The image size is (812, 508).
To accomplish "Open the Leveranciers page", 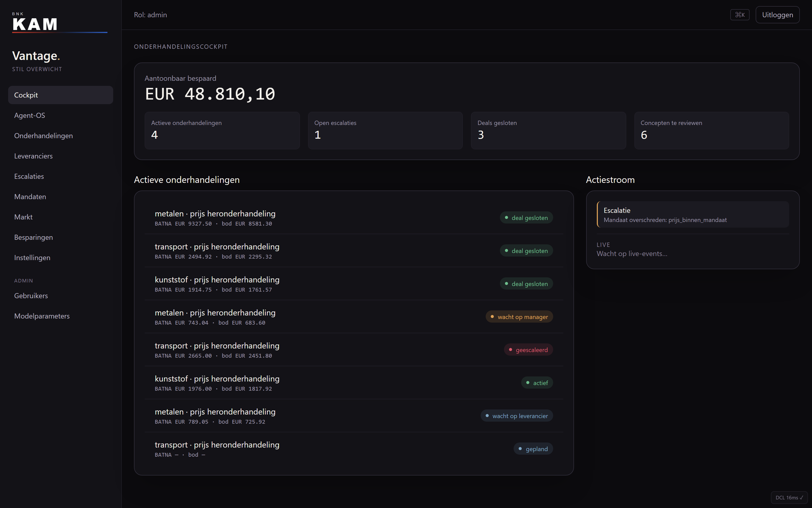I will [x=60, y=156].
